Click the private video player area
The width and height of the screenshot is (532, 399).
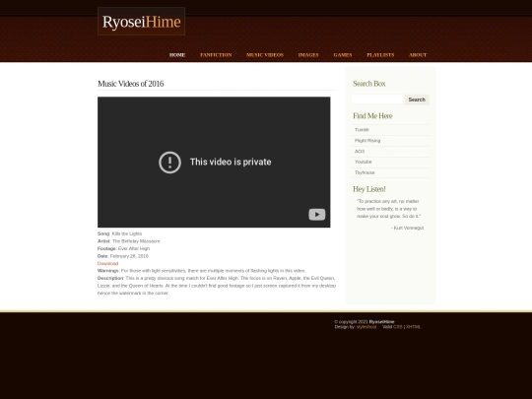tap(214, 163)
